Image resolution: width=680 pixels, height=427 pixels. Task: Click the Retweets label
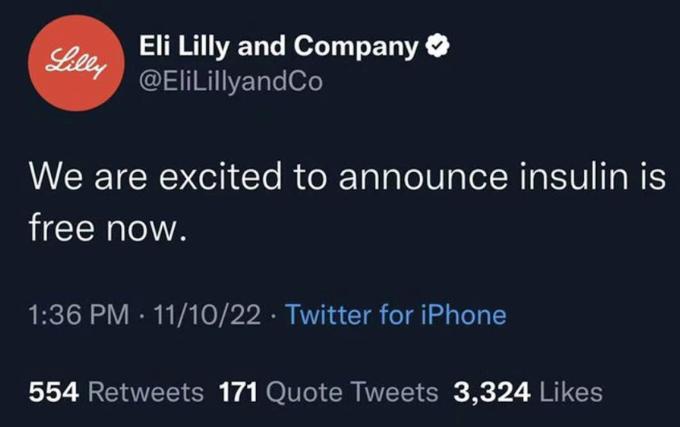click(x=145, y=392)
